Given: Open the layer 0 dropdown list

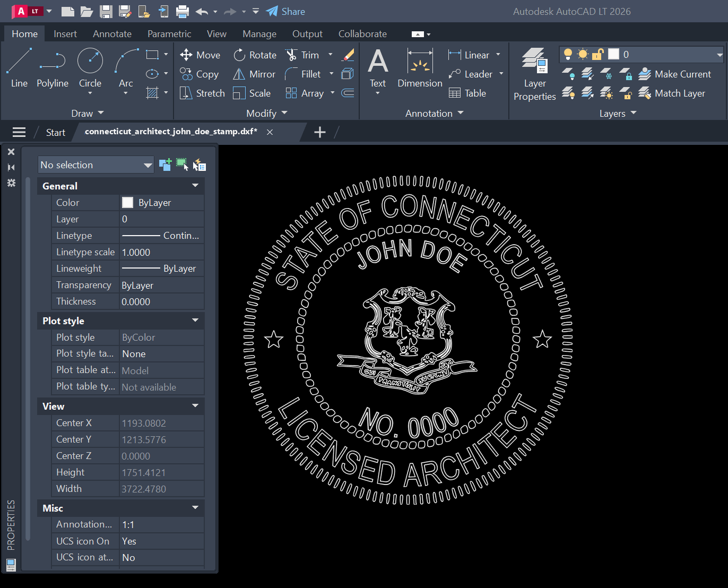Looking at the screenshot, I should point(720,54).
